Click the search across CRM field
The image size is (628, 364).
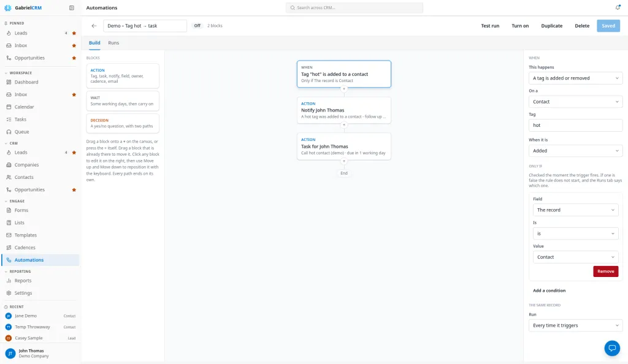pyautogui.click(x=354, y=7)
